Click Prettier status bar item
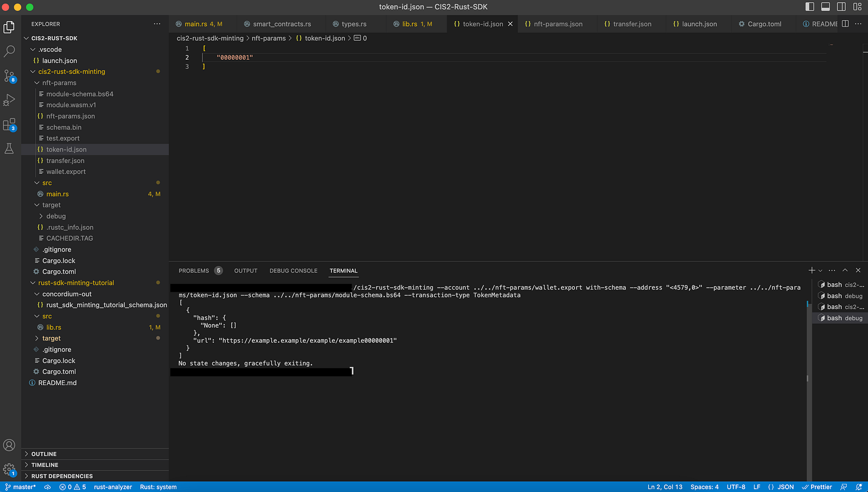Viewport: 868px width, 492px height. [817, 487]
